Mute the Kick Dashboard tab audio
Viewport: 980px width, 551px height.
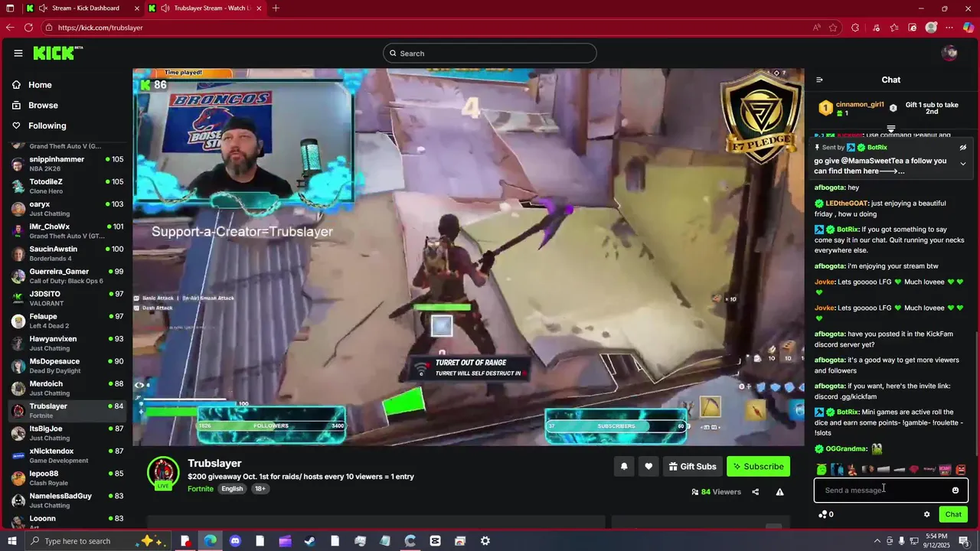pyautogui.click(x=43, y=8)
